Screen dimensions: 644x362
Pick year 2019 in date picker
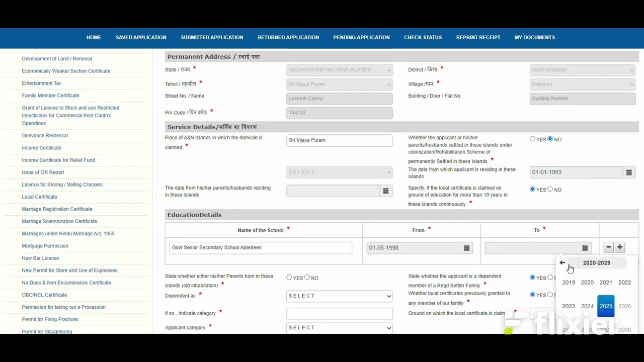pyautogui.click(x=569, y=283)
